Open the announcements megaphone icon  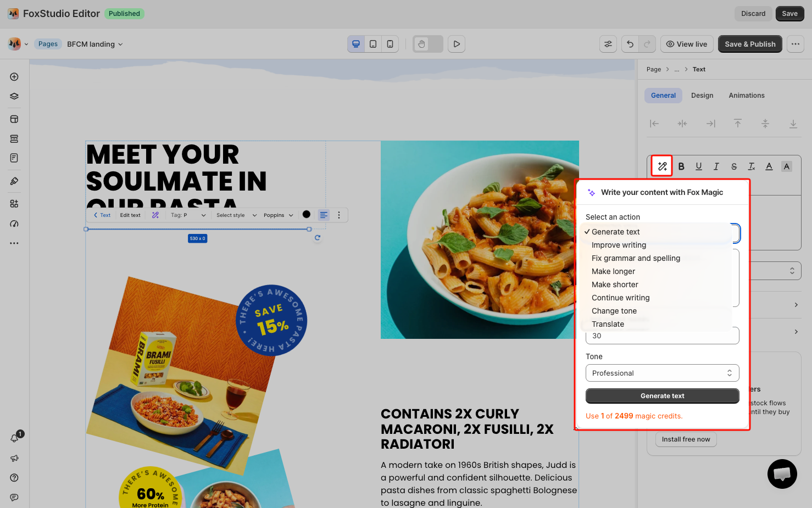click(x=14, y=458)
